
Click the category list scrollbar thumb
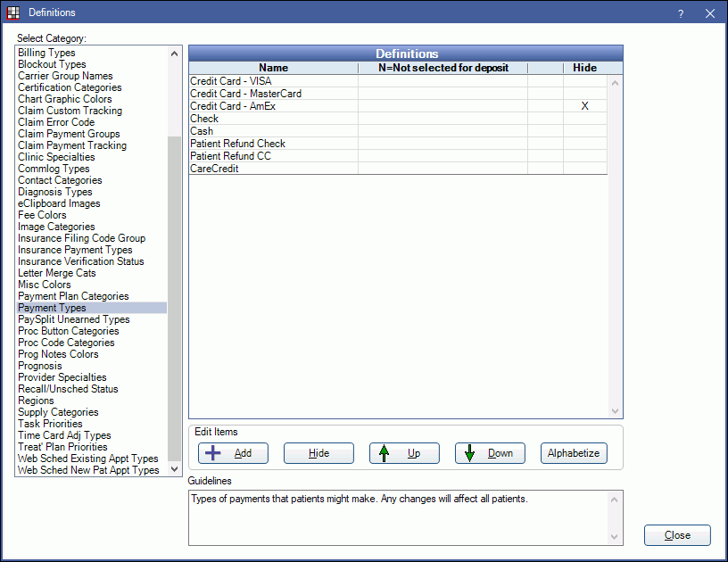coord(174,298)
